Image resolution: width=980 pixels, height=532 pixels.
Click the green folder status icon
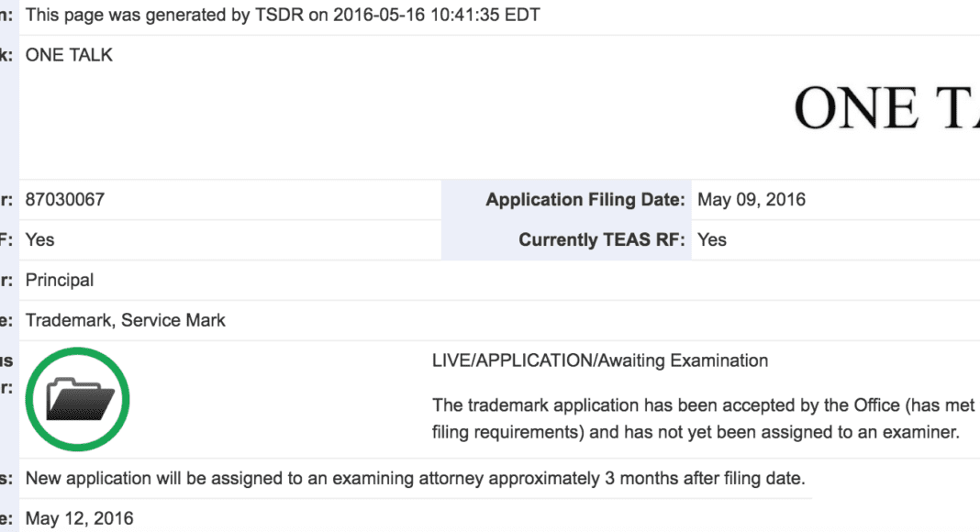[77, 399]
